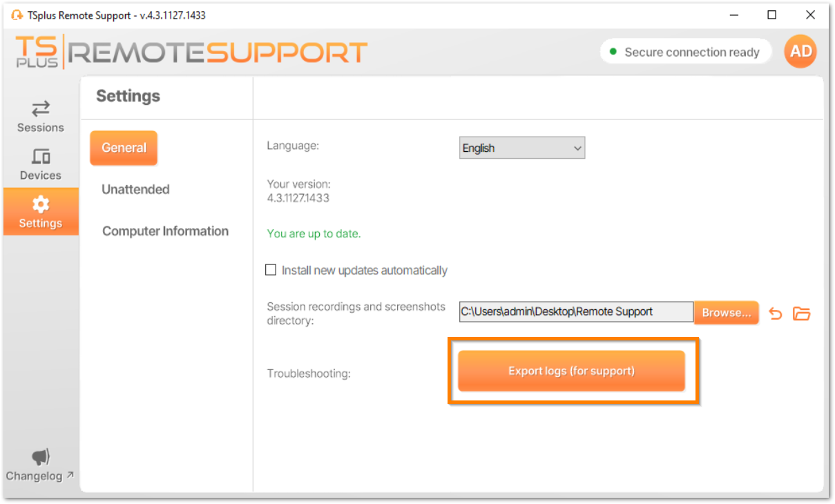Open the Sessions panel
Image resolution: width=835 pixels, height=504 pixels.
40,116
